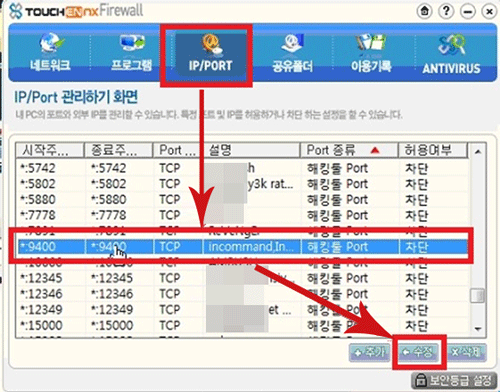The image size is (500, 392).
Task: Select the *:15000 port row
Action: [x=243, y=325]
